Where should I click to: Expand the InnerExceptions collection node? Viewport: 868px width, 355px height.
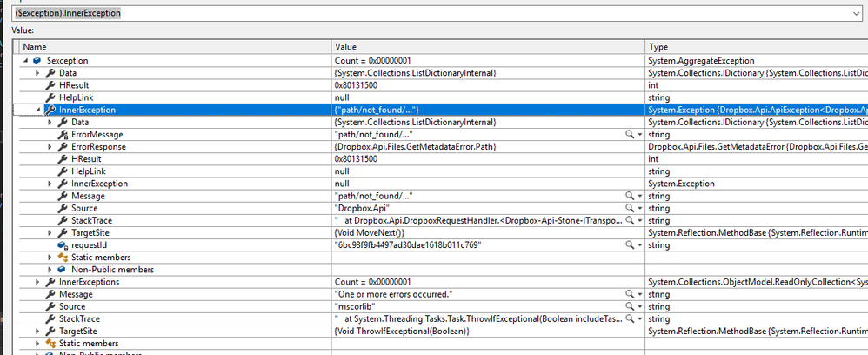(x=37, y=282)
